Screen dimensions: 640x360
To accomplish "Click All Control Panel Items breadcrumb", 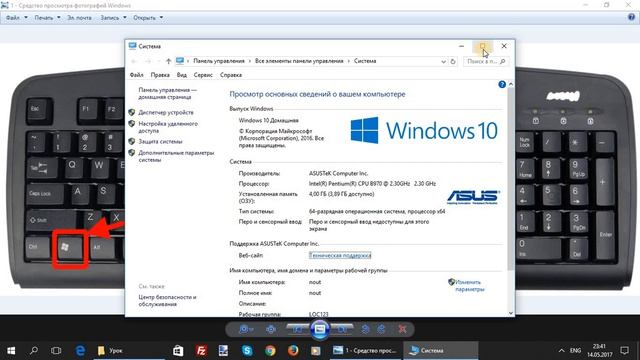I will coord(299,61).
